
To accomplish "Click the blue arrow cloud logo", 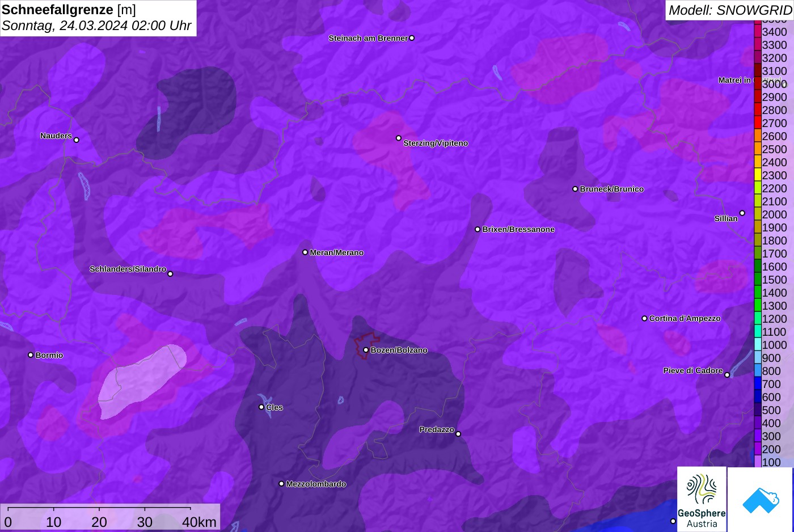I will click(761, 499).
